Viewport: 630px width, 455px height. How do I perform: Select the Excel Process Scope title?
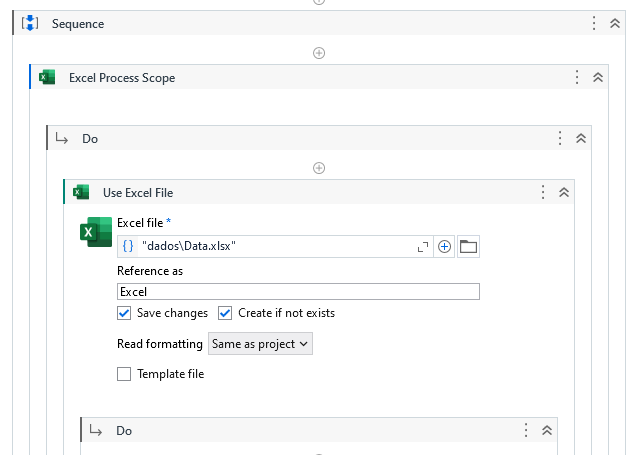pos(122,78)
